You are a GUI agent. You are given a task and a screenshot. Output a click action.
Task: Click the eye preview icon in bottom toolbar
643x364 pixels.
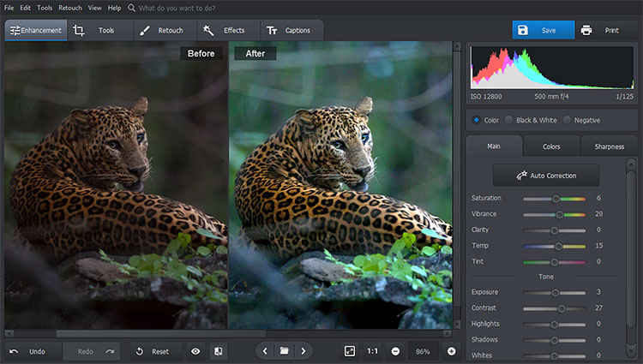tap(195, 351)
